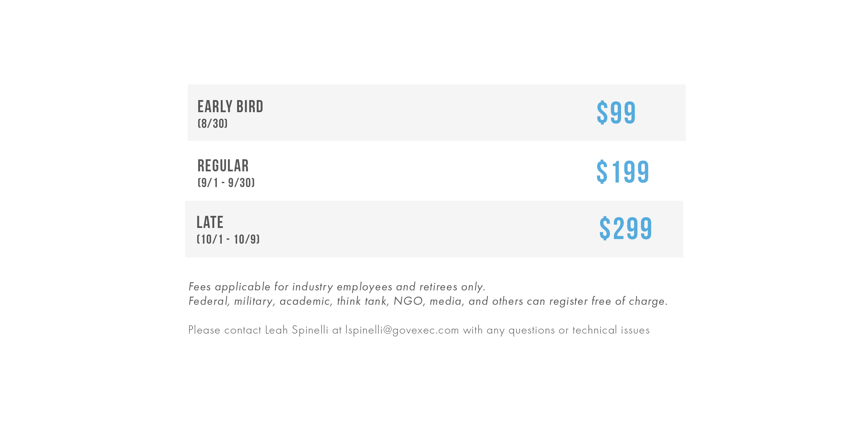The height and width of the screenshot is (433, 868).
Task: Click the $99 early bird price
Action: click(x=616, y=113)
